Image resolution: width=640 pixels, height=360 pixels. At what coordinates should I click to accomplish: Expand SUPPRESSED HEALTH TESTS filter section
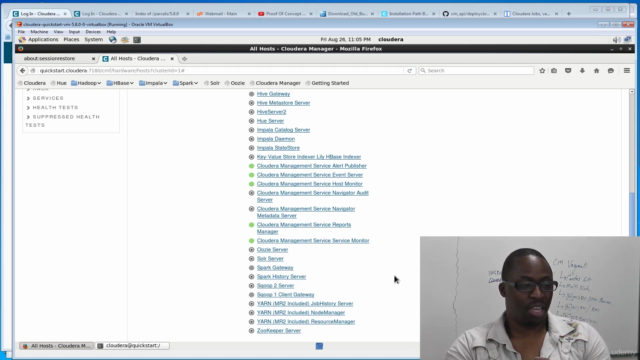click(62, 121)
